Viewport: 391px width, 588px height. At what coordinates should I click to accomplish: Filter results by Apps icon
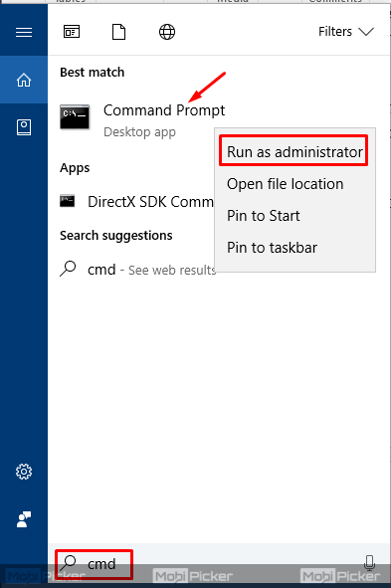72,32
